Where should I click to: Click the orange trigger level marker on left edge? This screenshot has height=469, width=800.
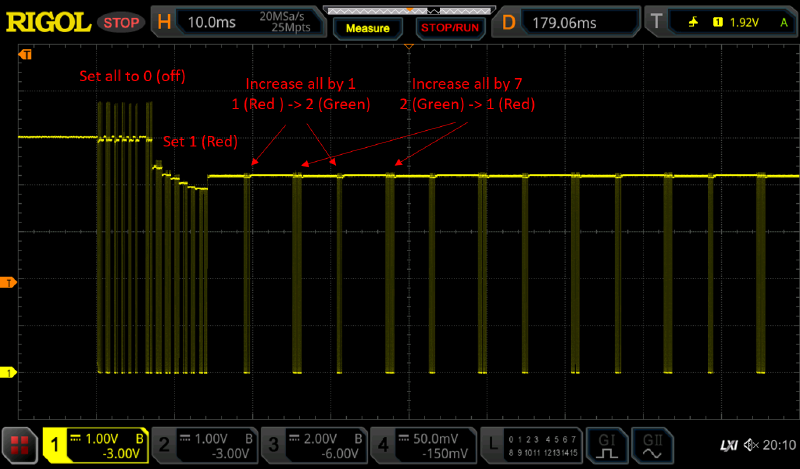point(9,283)
